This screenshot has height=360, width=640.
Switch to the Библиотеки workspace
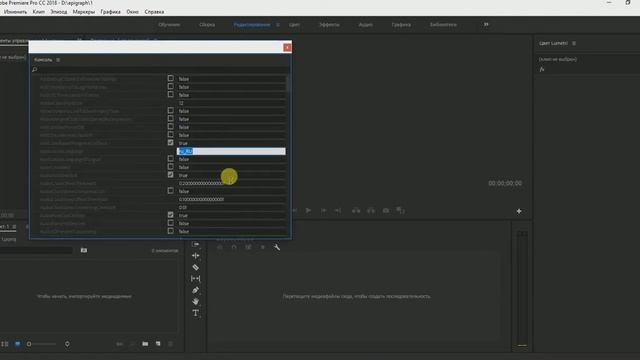pos(443,25)
